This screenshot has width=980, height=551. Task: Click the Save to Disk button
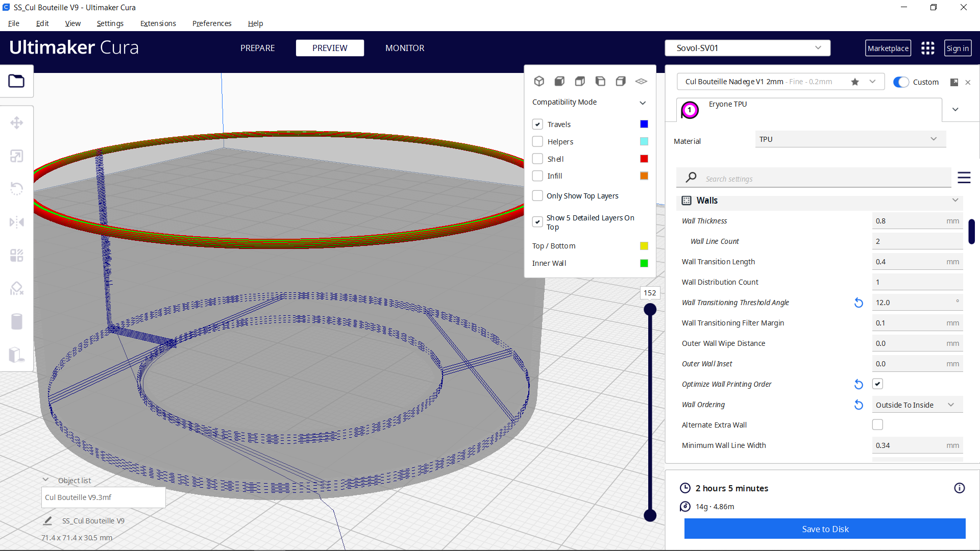coord(825,529)
